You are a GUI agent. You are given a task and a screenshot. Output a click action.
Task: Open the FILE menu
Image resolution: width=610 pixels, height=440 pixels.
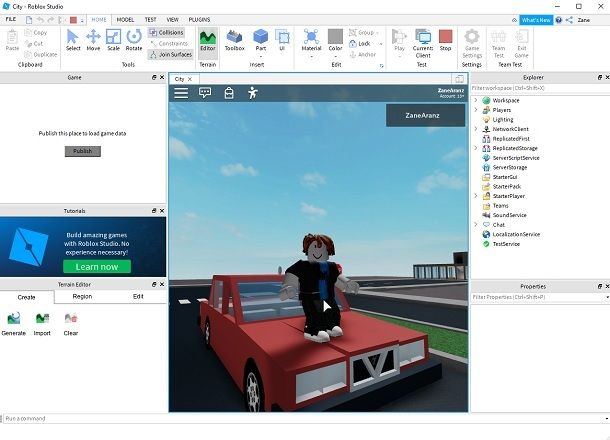pyautogui.click(x=11, y=19)
